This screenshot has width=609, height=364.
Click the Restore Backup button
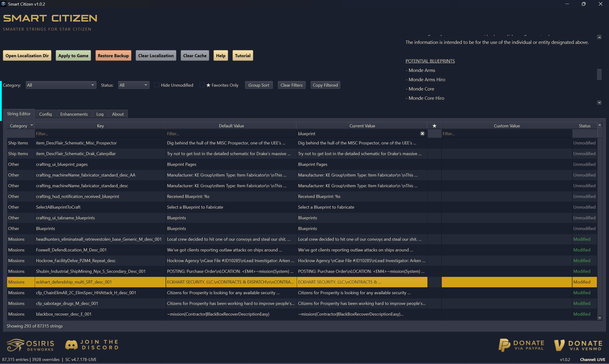[x=113, y=56]
